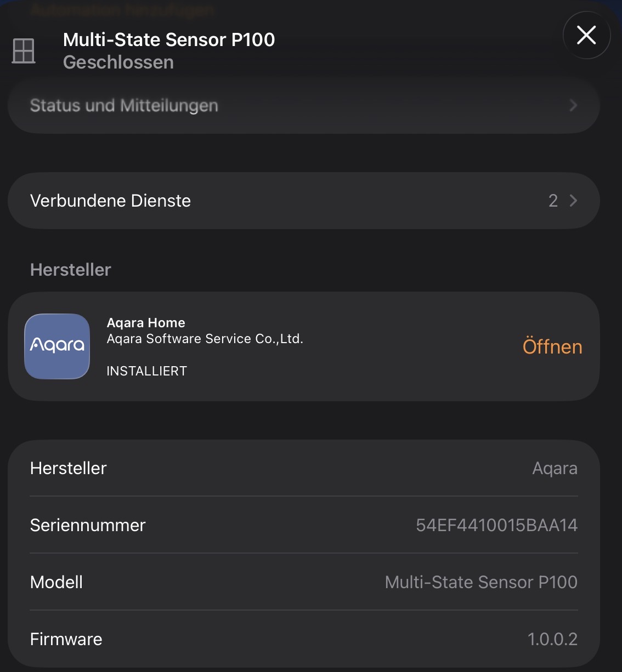Tap the connected services count 2

tap(553, 201)
